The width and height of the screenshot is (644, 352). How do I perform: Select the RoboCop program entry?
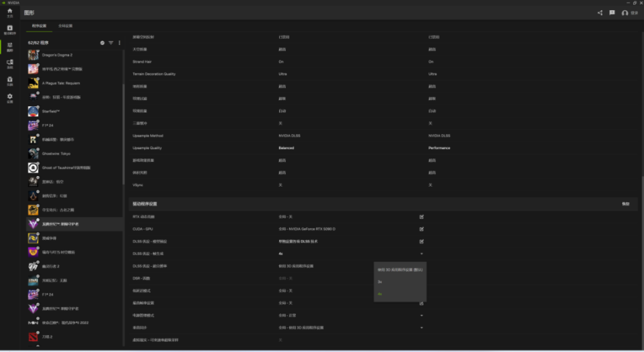point(74,140)
